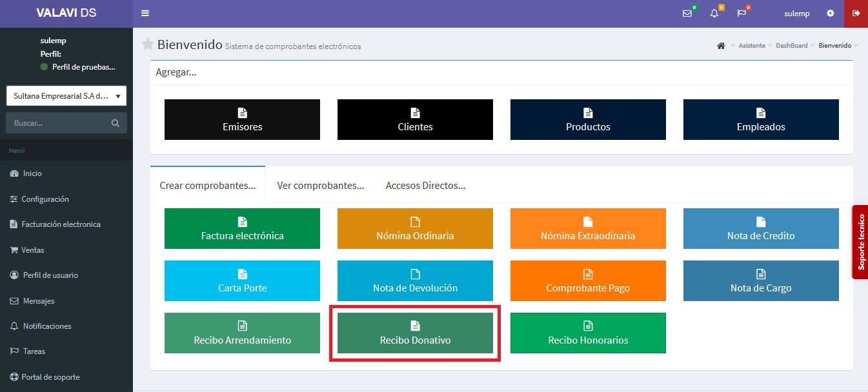Switch to the Accesos Directos tab

(425, 186)
